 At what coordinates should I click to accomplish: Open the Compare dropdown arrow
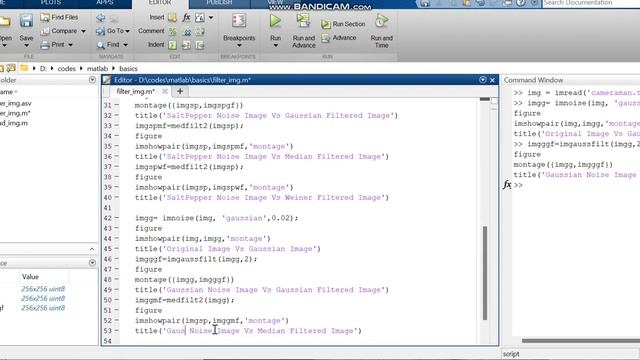tap(83, 31)
